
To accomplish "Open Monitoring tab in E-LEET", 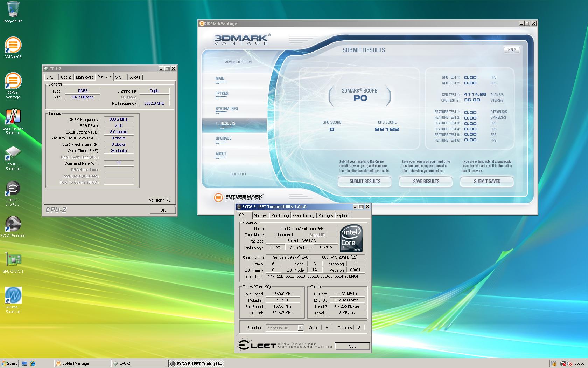I will coord(280,216).
